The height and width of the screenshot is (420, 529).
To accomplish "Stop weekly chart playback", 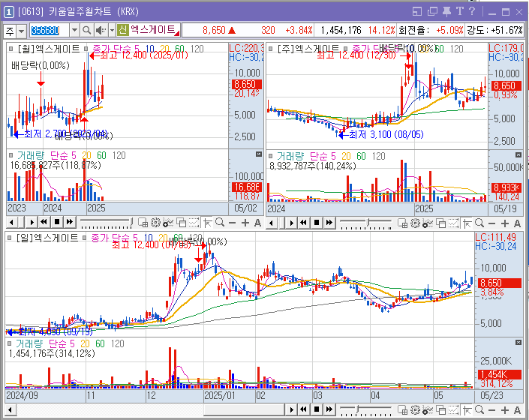I will click(317, 223).
